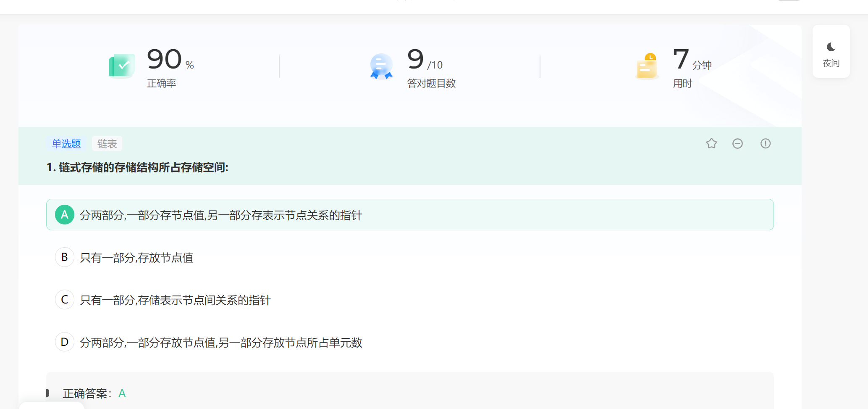Screen dimensions: 868x409
Task: Click the blue ribbon badge icon
Action: pos(381,66)
